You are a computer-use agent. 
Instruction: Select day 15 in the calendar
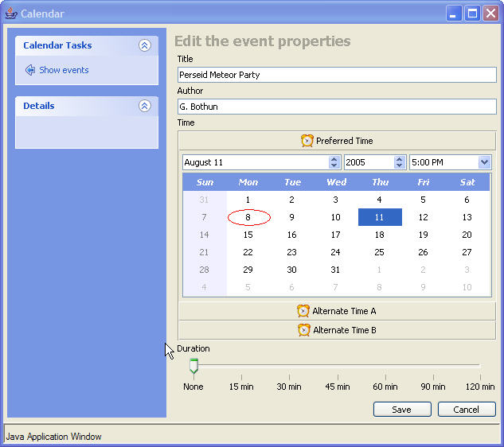(248, 235)
